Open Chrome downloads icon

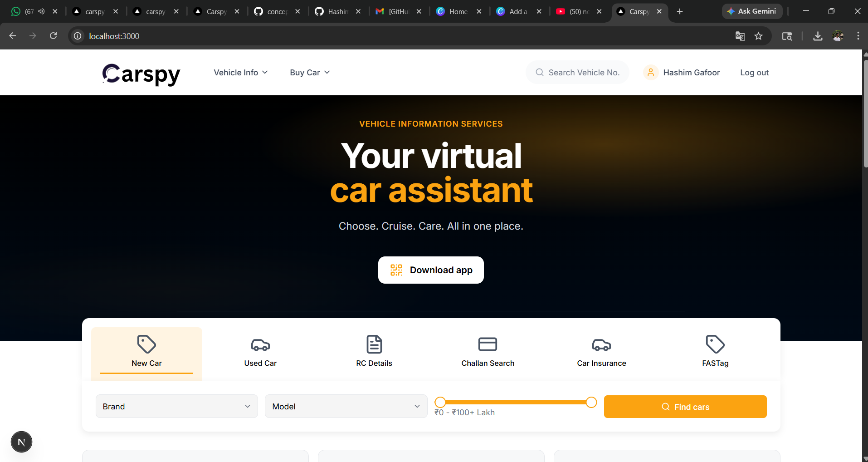pos(818,36)
